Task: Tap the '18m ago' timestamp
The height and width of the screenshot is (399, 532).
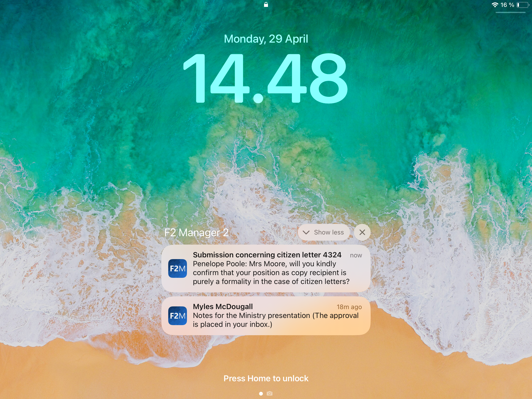Action: tap(349, 307)
